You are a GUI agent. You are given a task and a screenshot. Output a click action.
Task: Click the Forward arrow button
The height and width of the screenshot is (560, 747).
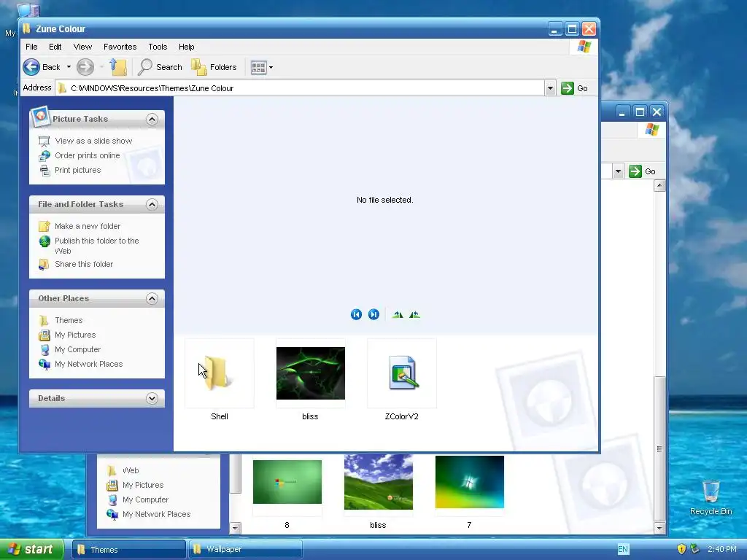coord(85,67)
